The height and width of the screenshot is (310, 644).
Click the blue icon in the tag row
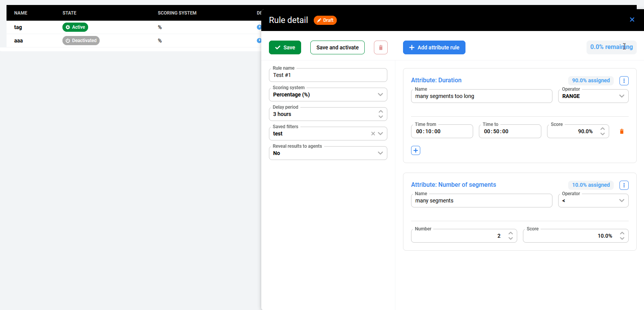[259, 27]
